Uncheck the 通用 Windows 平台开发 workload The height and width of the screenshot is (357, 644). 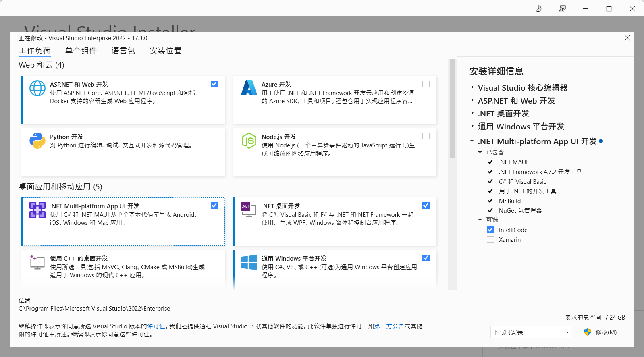pos(426,258)
